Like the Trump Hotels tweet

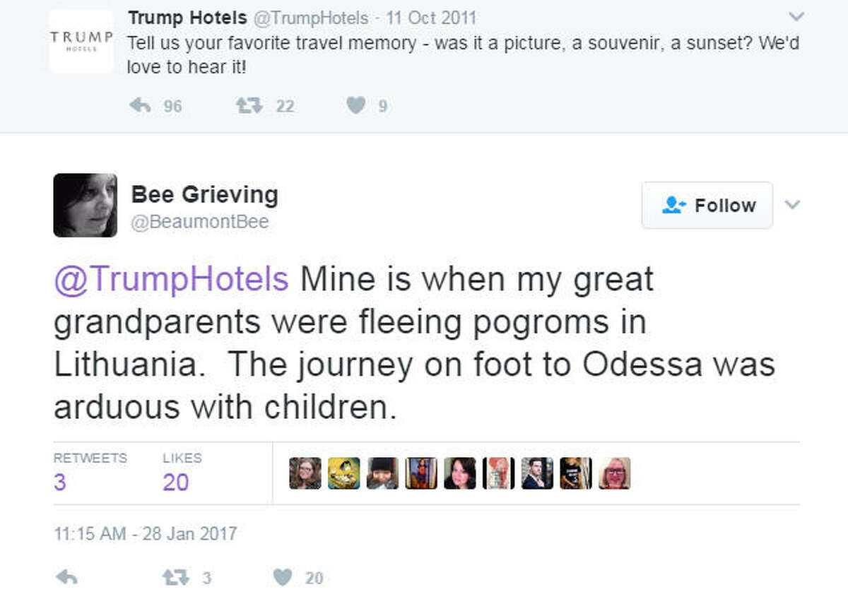pos(357,106)
